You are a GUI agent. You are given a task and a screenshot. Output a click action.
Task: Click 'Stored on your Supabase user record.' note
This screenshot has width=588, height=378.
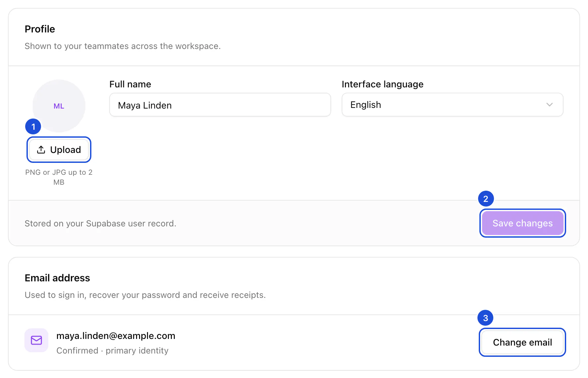pos(101,223)
